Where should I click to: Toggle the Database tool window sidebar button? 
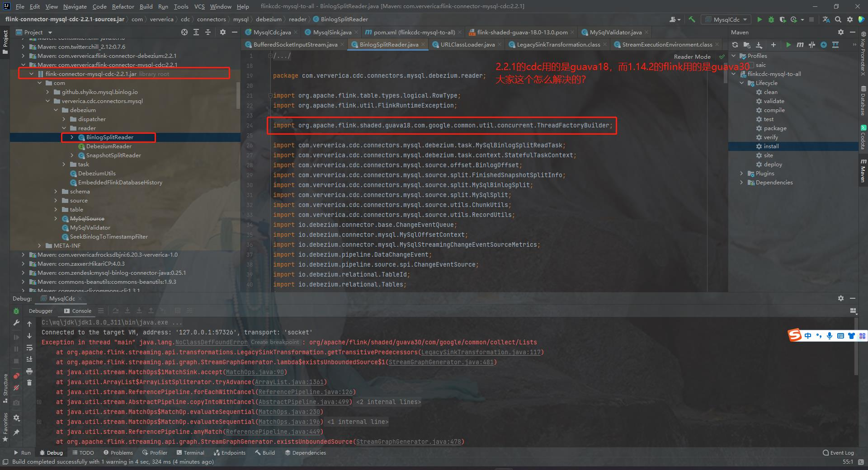(x=863, y=101)
